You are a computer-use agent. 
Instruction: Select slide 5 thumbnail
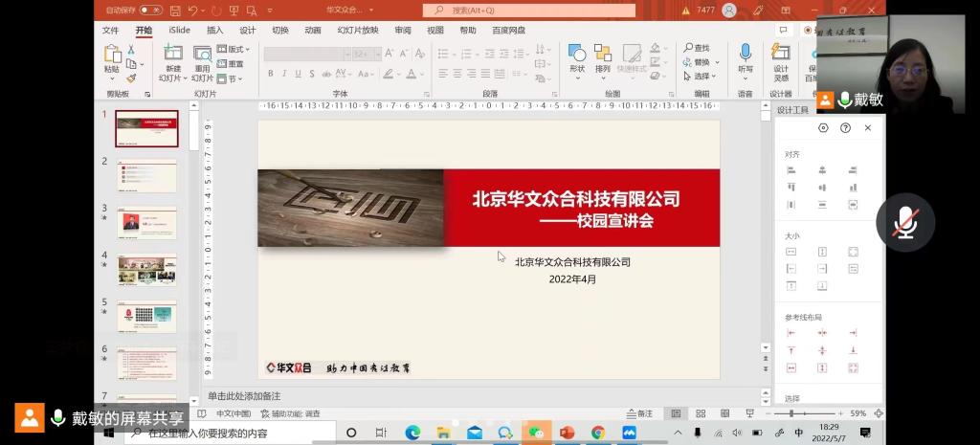tap(146, 317)
